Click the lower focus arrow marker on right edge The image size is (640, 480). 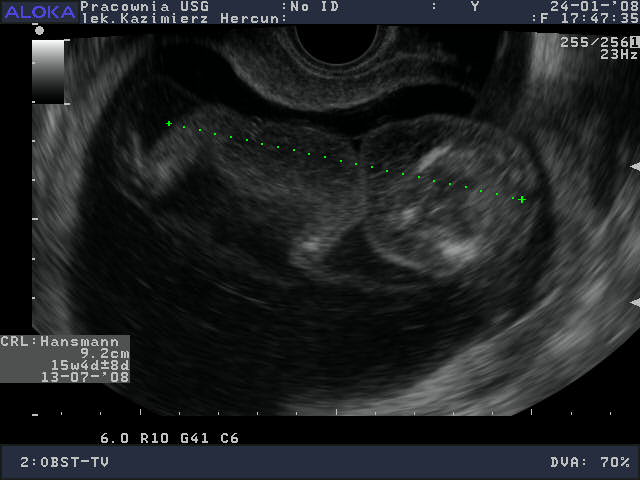tap(635, 302)
